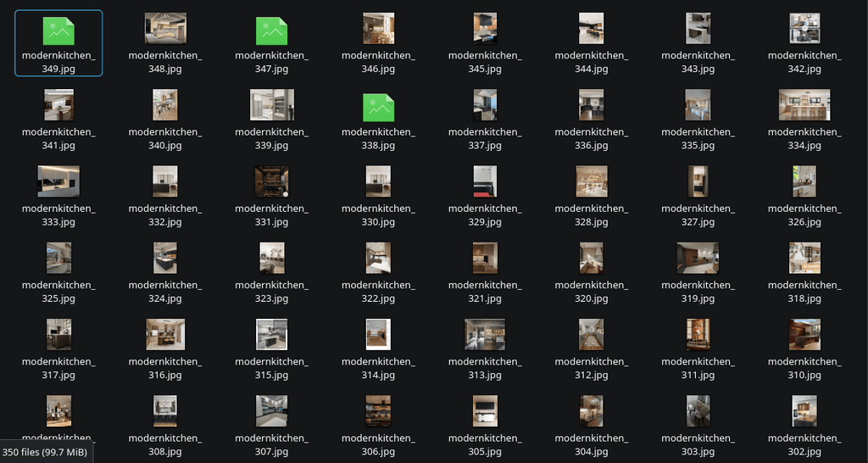The height and width of the screenshot is (463, 868).
Task: Select the modernkitchen_339.jpg thumbnail
Action: (x=271, y=104)
